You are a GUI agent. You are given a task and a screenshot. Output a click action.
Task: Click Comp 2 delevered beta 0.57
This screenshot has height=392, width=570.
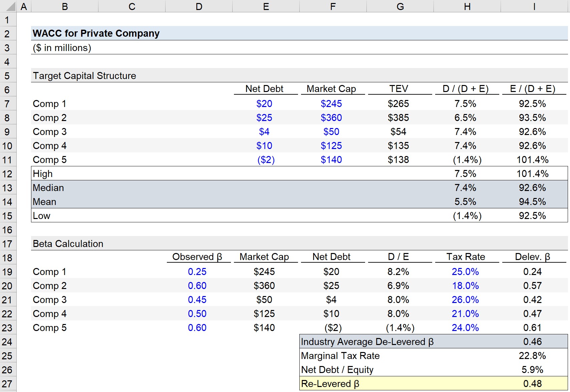tap(533, 286)
